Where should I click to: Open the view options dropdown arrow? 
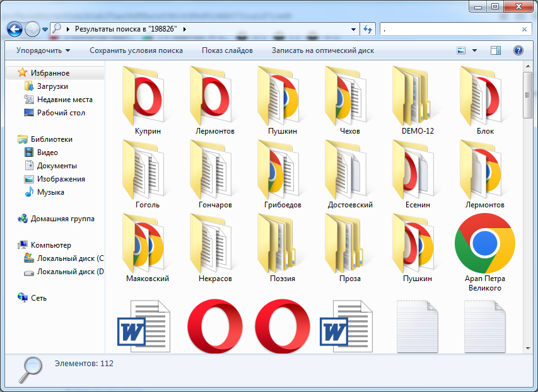coord(474,50)
